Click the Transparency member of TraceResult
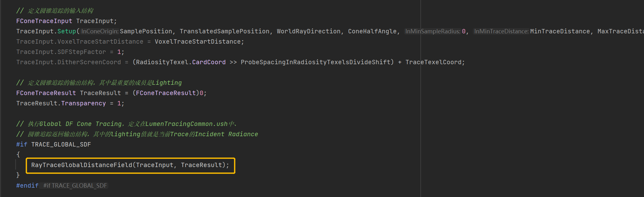 [83, 103]
